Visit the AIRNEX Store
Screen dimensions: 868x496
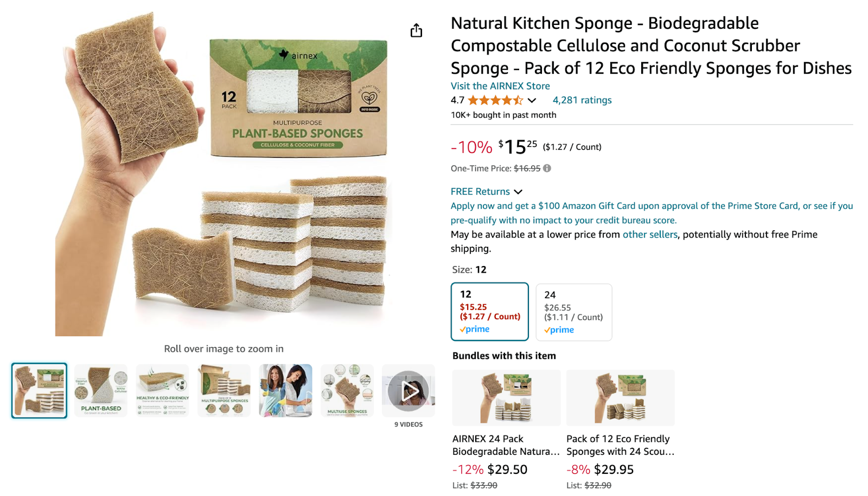coord(499,86)
